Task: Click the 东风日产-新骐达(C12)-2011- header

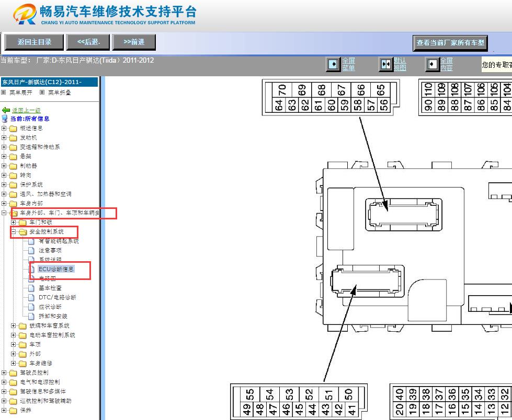Action: pyautogui.click(x=49, y=82)
